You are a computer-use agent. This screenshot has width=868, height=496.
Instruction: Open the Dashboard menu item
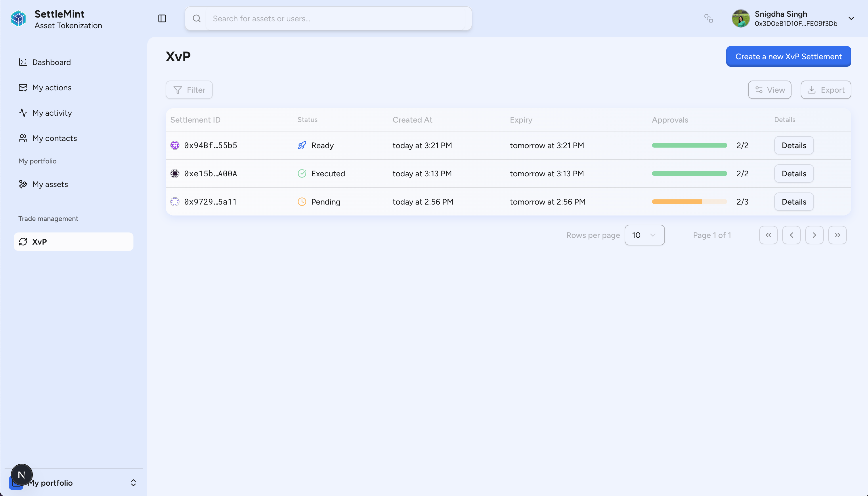(51, 62)
